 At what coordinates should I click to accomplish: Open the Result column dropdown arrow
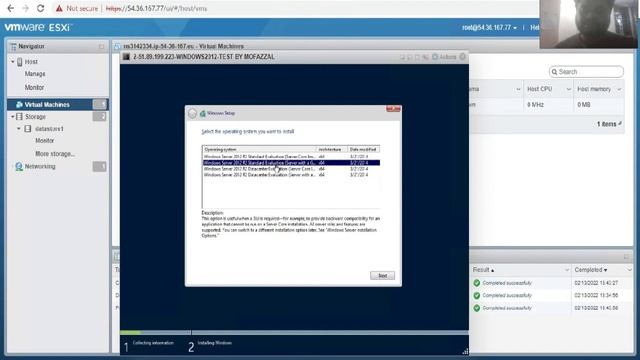(x=567, y=270)
